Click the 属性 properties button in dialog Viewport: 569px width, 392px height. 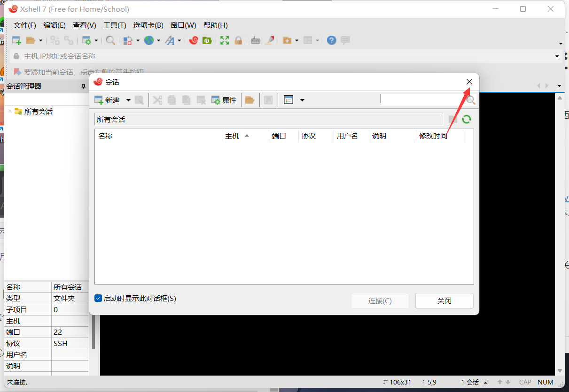(x=224, y=100)
